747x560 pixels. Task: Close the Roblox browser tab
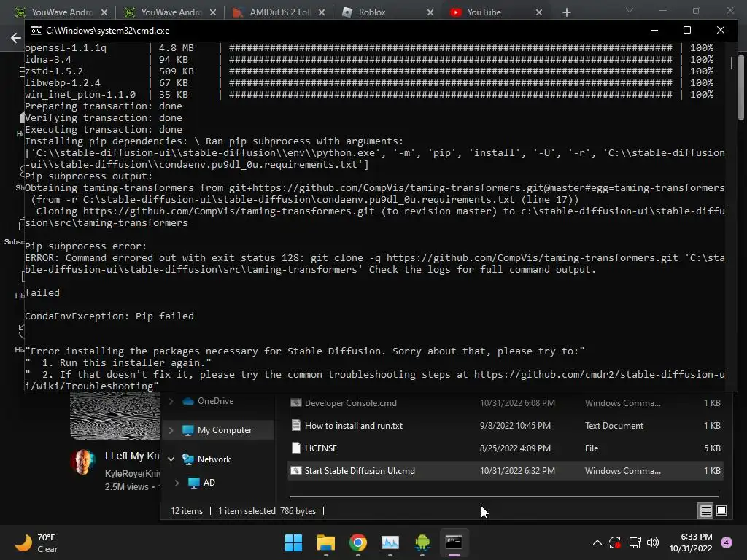click(x=430, y=12)
